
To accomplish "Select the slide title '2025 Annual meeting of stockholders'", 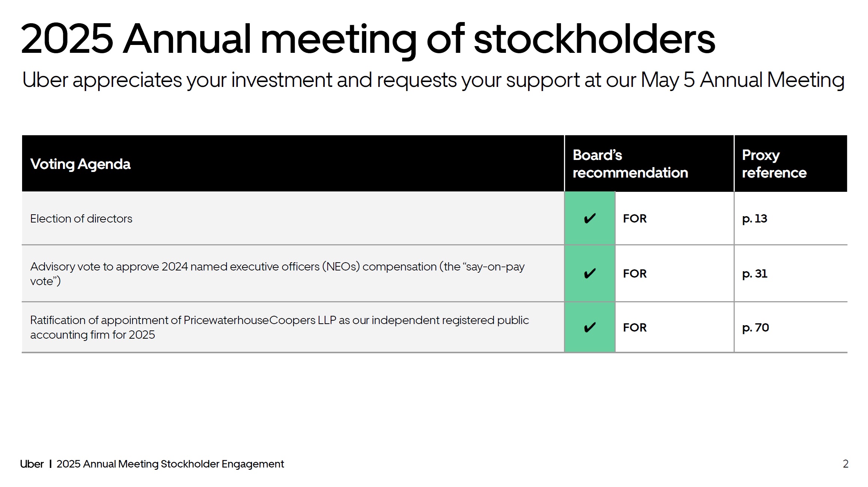I will point(368,39).
